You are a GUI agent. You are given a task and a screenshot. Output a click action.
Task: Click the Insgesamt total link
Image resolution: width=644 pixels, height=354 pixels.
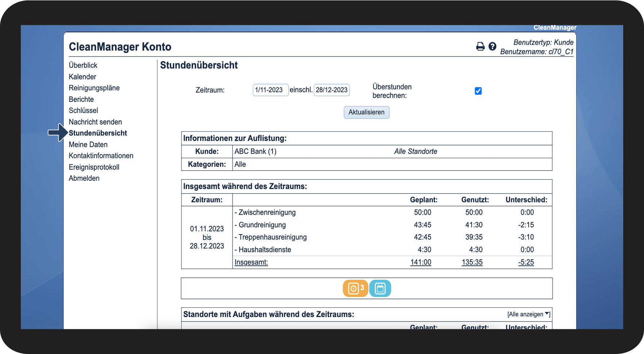pos(251,262)
